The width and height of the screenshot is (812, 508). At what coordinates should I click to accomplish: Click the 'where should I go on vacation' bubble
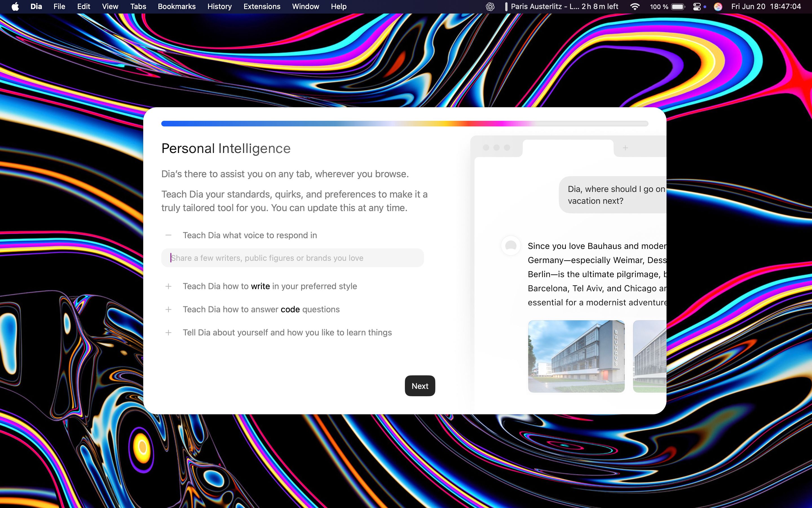point(613,195)
